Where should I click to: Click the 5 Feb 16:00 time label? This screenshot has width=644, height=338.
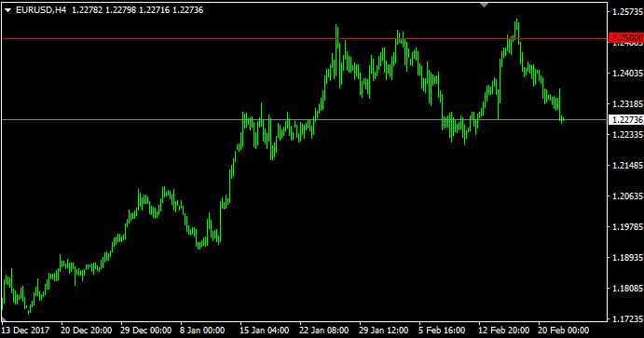(442, 331)
